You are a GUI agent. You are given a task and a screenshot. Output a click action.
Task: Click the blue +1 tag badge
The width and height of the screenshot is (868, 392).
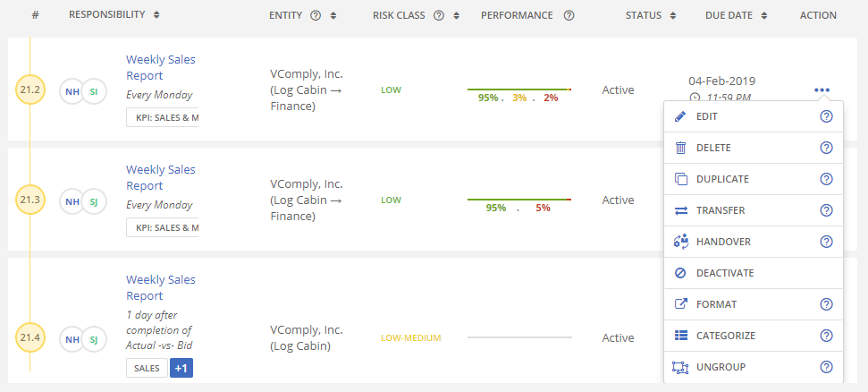(181, 368)
